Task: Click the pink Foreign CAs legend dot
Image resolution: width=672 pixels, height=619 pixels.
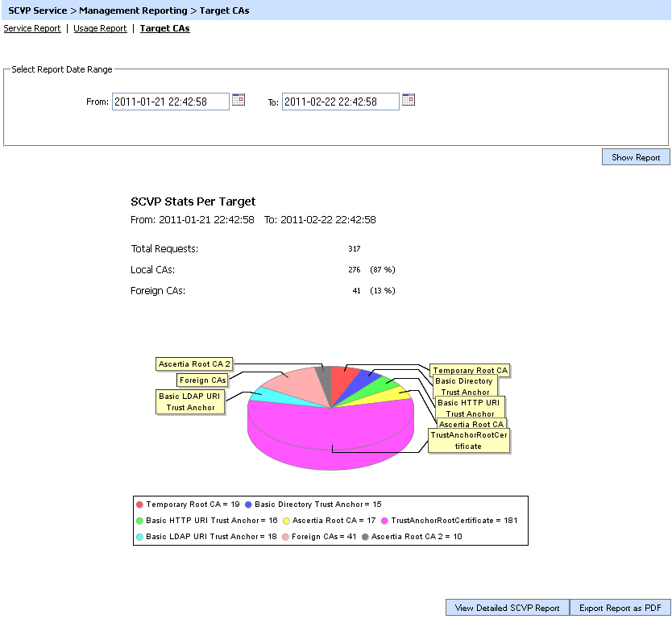Action: coord(286,536)
